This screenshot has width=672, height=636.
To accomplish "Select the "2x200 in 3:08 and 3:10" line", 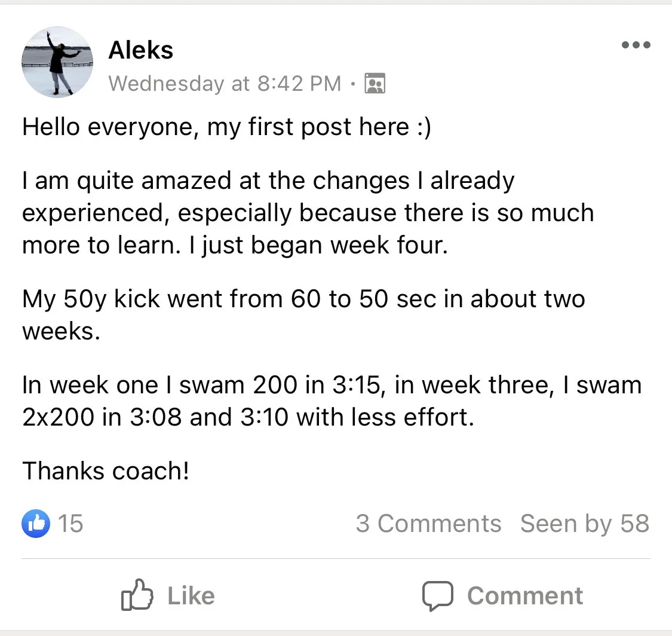I will (x=248, y=417).
